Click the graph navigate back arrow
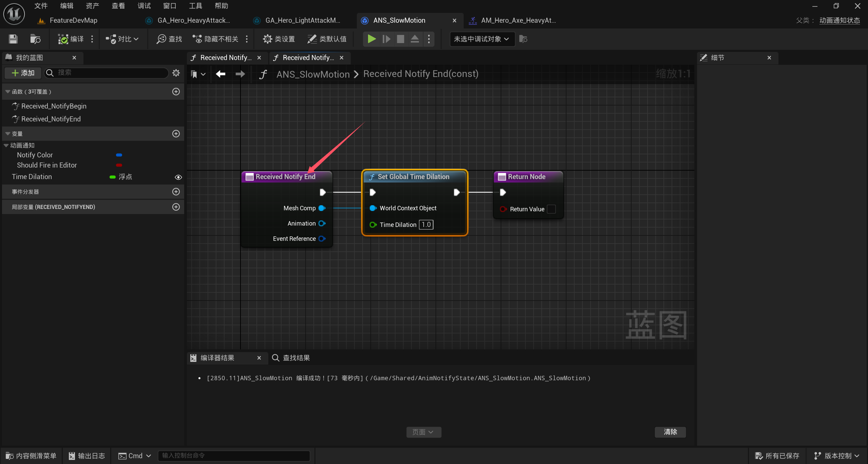 point(220,74)
